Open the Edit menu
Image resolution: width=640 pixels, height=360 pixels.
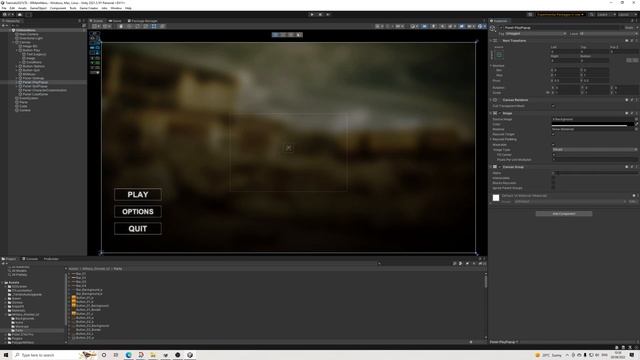12,8
